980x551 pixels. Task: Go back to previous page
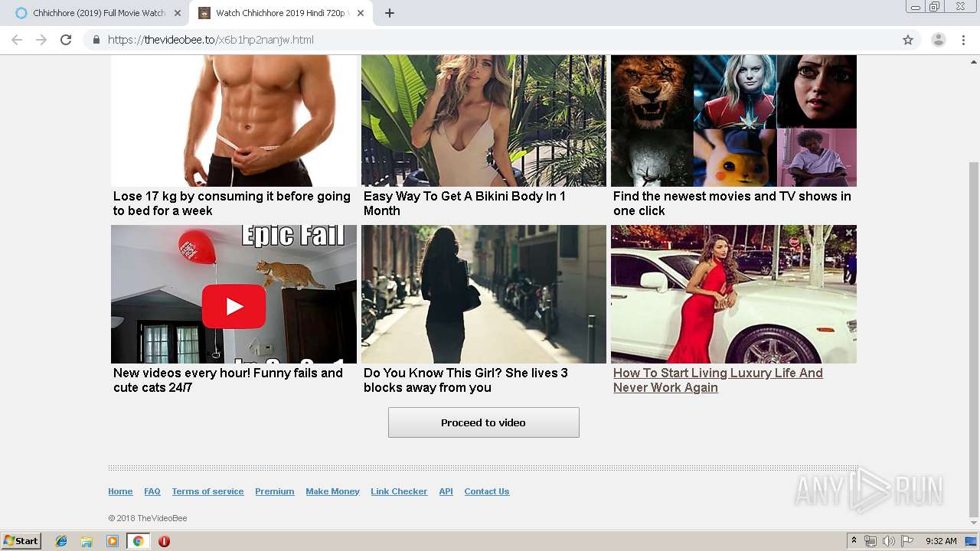(17, 40)
